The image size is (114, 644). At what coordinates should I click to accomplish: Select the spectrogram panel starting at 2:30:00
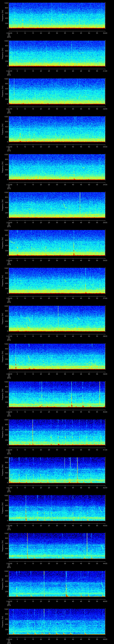(57, 54)
